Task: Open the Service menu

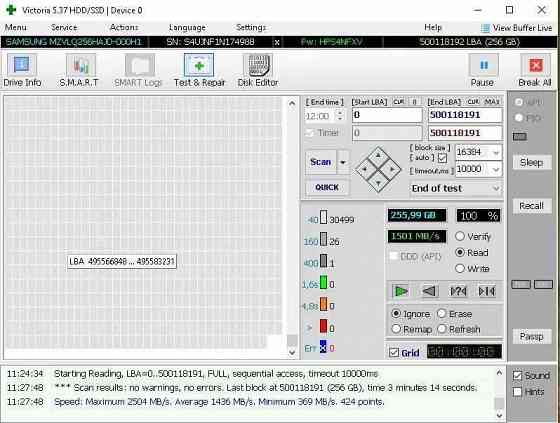Action: (64, 28)
